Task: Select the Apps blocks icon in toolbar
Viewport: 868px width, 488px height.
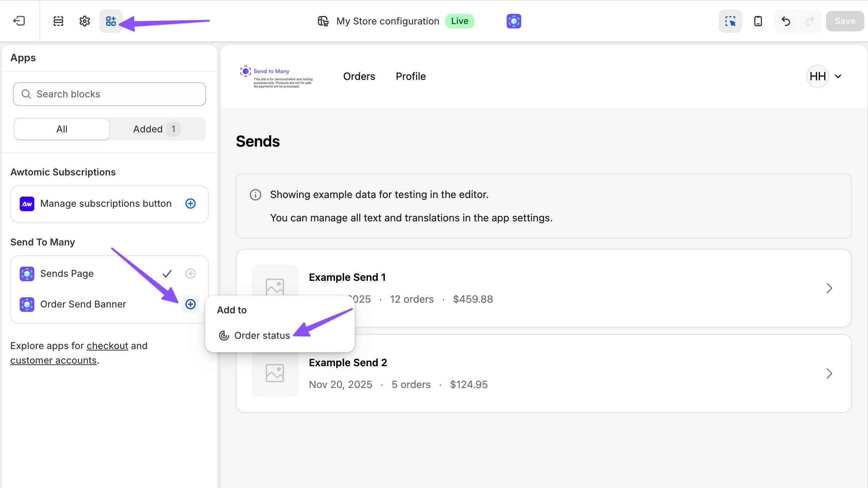Action: click(x=111, y=21)
